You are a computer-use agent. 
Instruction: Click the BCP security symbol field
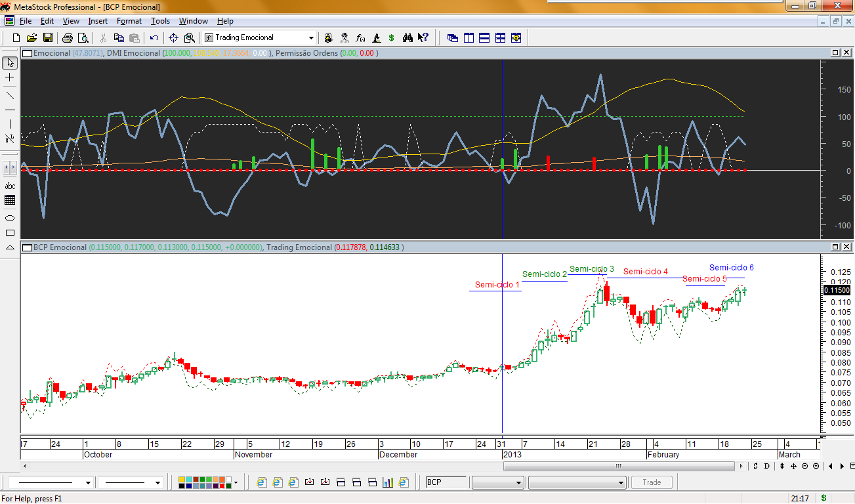click(x=446, y=482)
